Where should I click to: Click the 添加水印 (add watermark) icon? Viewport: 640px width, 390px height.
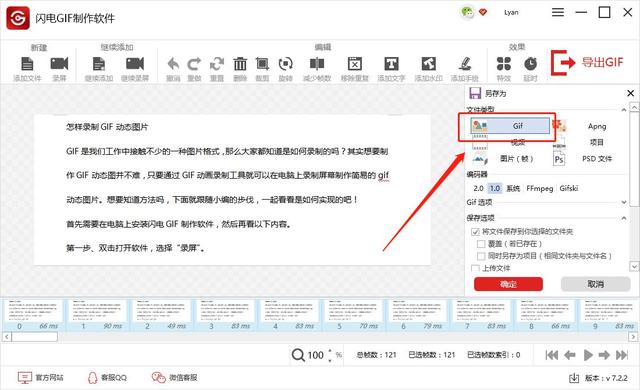[x=429, y=64]
